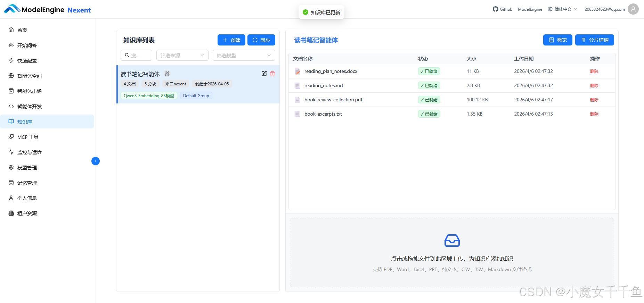644x303 pixels.
Task: Click the icon next to 读书笔记智能体 title
Action: pyautogui.click(x=167, y=74)
